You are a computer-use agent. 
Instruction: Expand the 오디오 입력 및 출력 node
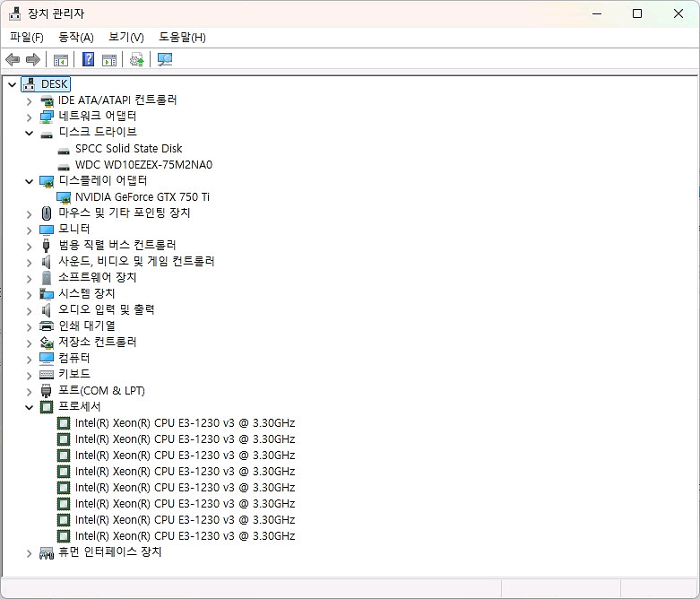(29, 311)
